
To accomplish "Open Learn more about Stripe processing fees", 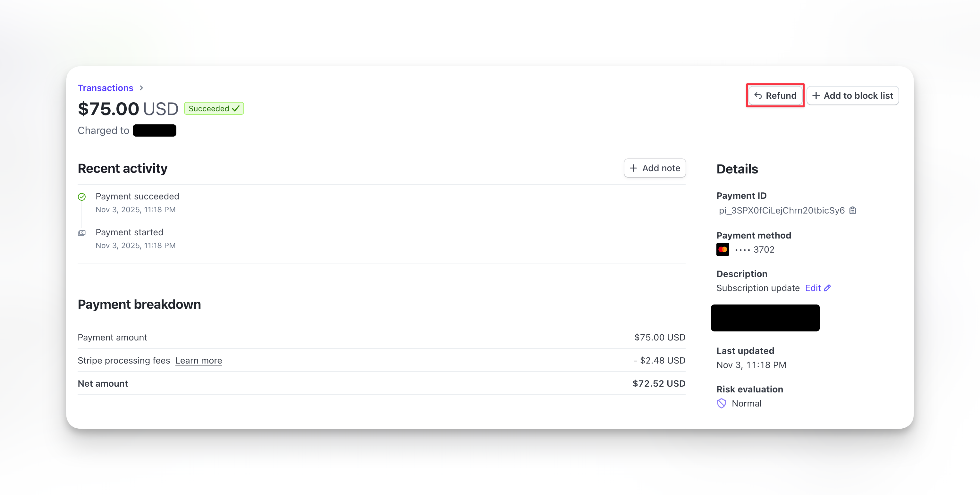I will [x=198, y=360].
